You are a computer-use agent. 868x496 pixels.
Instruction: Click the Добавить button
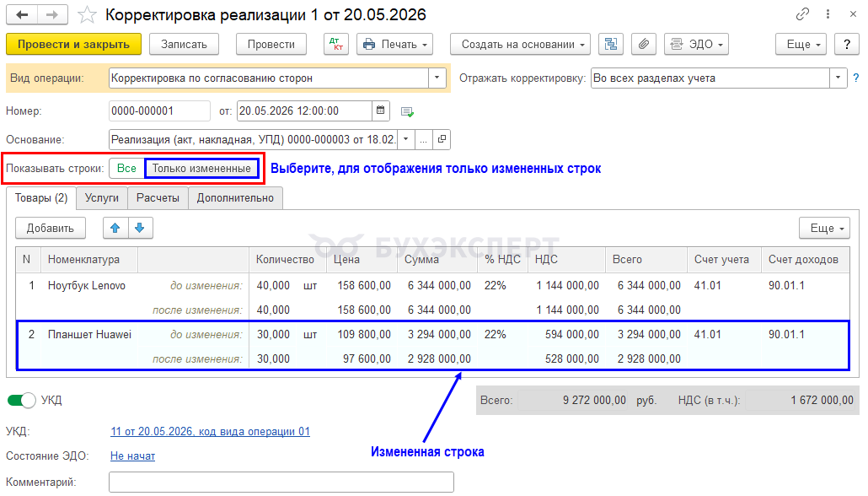[51, 228]
